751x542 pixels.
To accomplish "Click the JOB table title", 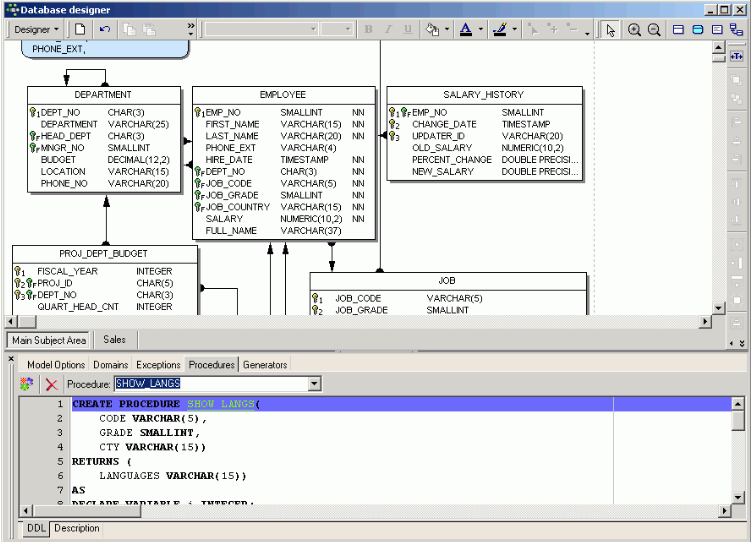I will (447, 281).
